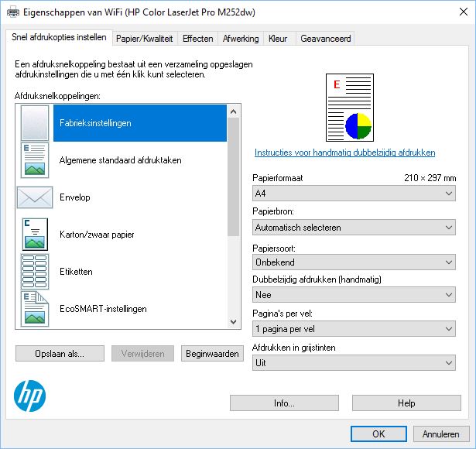This screenshot has width=476, height=449.
Task: Click the printer icon in title bar
Action: [12, 12]
